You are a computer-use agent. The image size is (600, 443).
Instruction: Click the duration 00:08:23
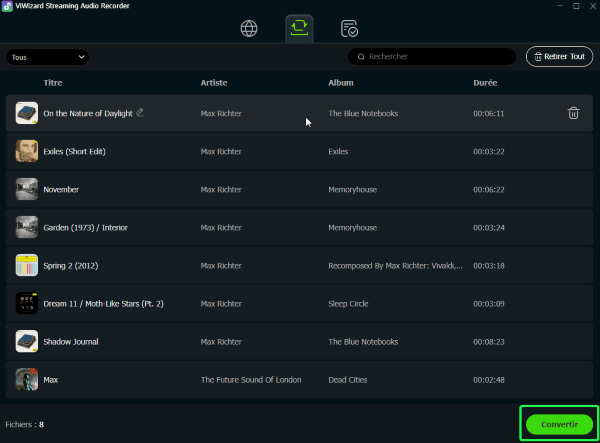tap(489, 342)
